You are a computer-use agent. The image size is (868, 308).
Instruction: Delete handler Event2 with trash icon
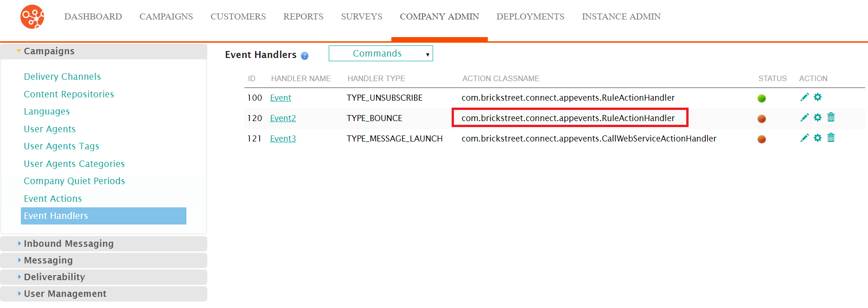[x=831, y=117]
